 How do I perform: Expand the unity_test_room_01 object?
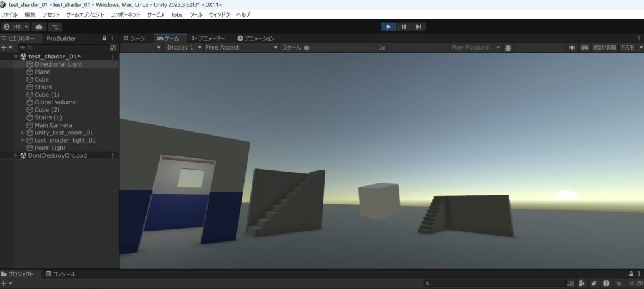click(x=23, y=133)
